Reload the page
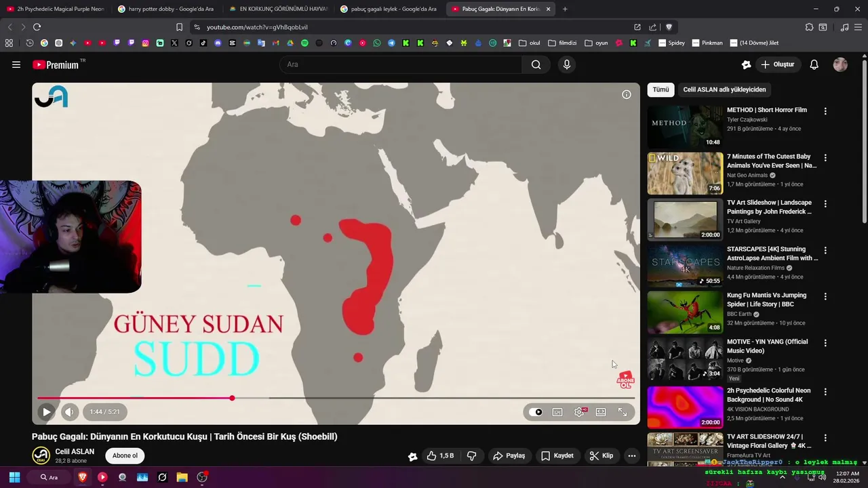Screen dimensions: 868x488 (x=37, y=27)
